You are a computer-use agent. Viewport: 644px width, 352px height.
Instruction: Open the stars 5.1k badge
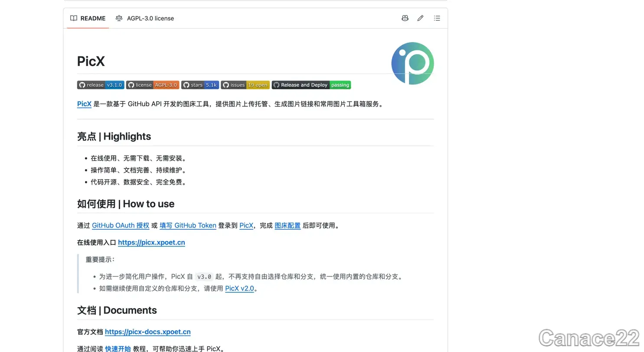click(x=200, y=85)
